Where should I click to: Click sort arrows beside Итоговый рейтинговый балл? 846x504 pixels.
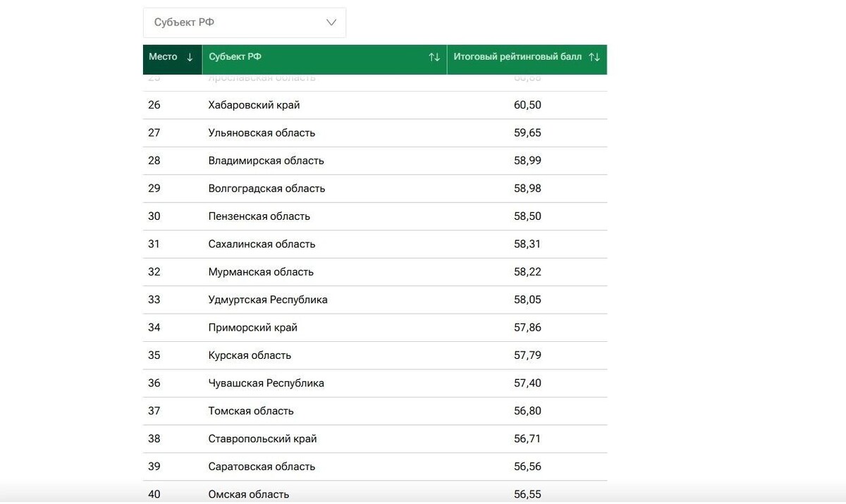[x=594, y=57]
